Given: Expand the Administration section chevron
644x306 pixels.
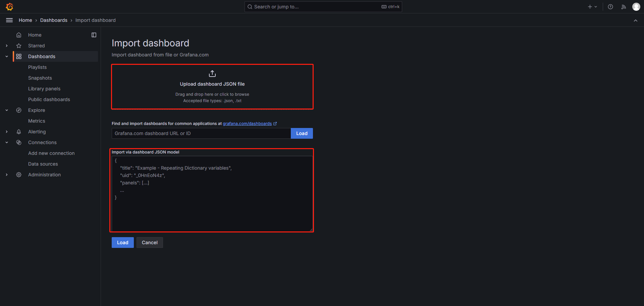Looking at the screenshot, I should [7, 175].
